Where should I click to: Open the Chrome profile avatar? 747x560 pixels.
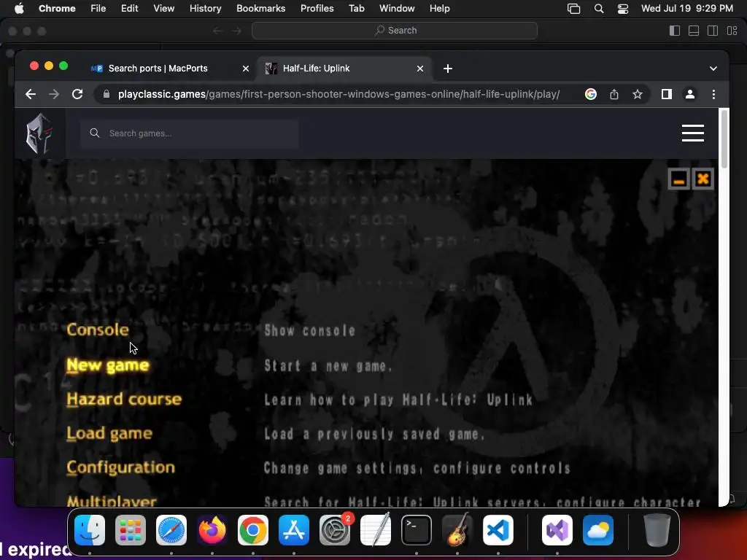tap(690, 94)
